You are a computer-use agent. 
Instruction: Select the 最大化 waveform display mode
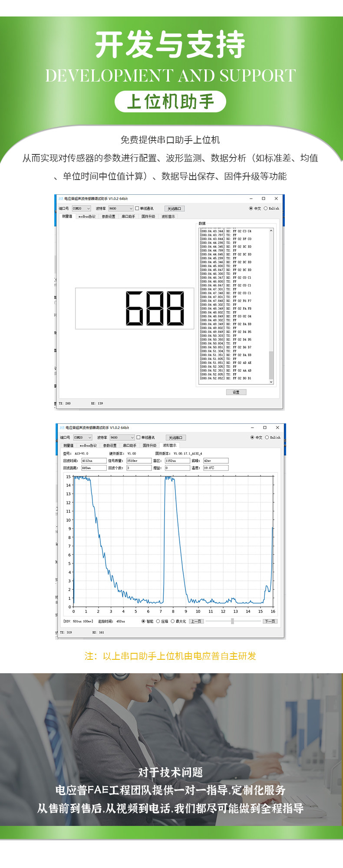(178, 621)
